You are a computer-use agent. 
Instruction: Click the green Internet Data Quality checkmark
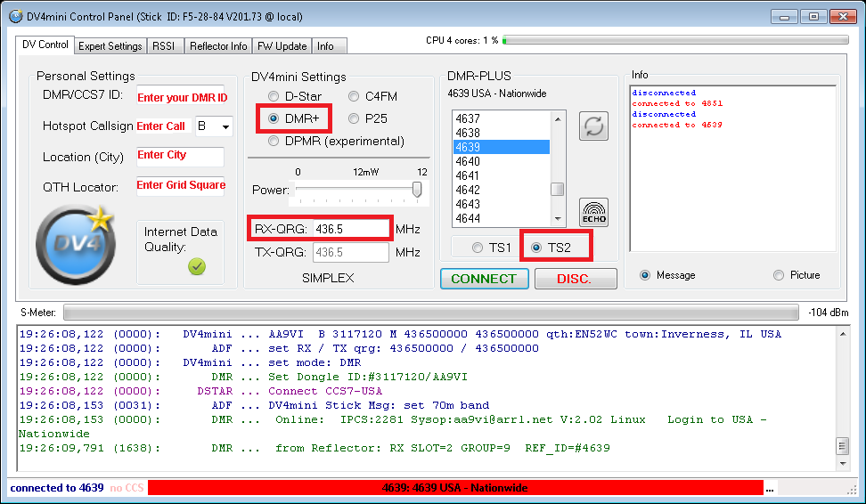pyautogui.click(x=197, y=266)
